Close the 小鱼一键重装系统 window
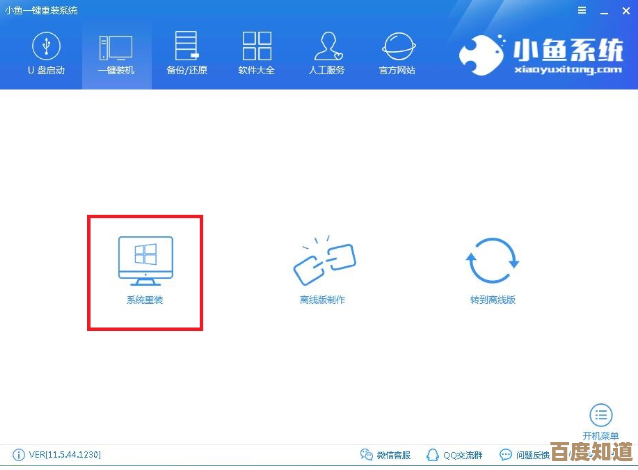This screenshot has height=470, width=638. pos(625,9)
